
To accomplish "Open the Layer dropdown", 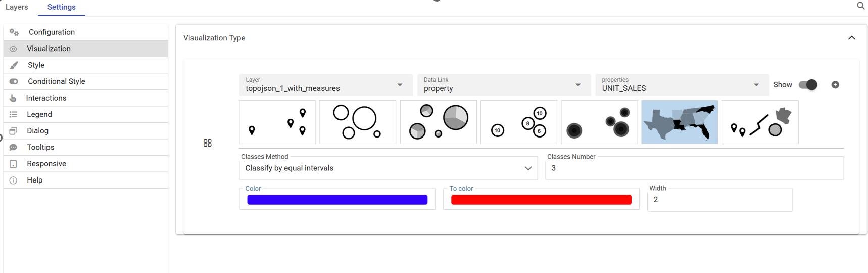I will click(x=326, y=85).
